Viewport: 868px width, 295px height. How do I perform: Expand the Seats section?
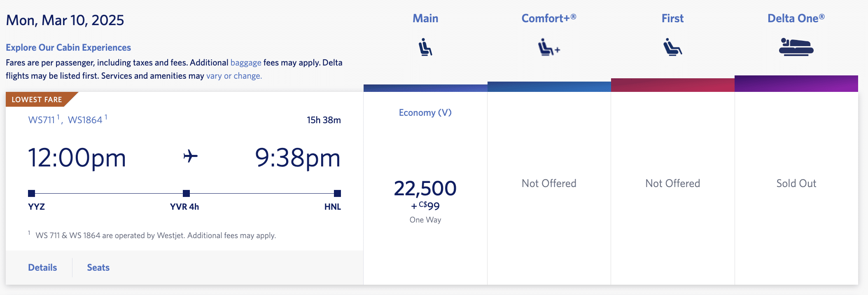point(98,267)
